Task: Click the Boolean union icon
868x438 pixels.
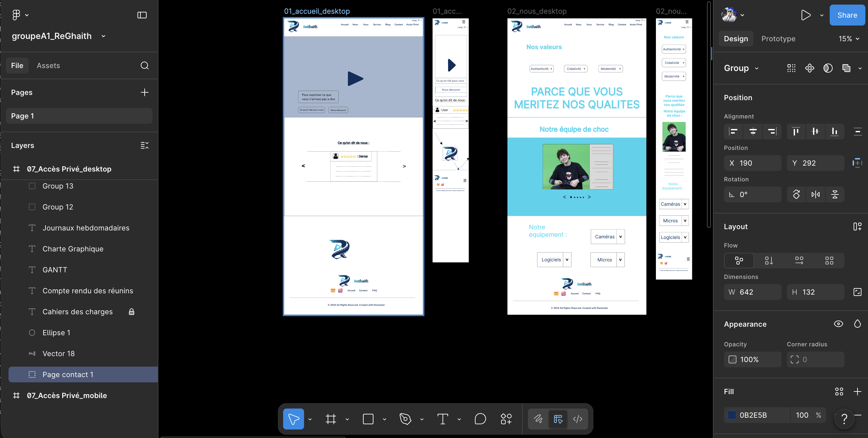Action: [846, 68]
